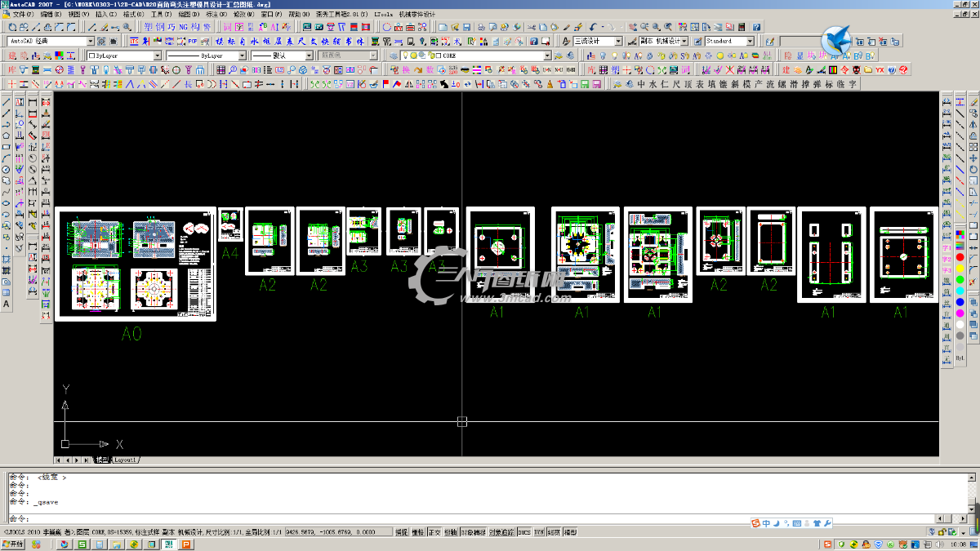Open the 格式 (Format) menu

tap(134, 15)
